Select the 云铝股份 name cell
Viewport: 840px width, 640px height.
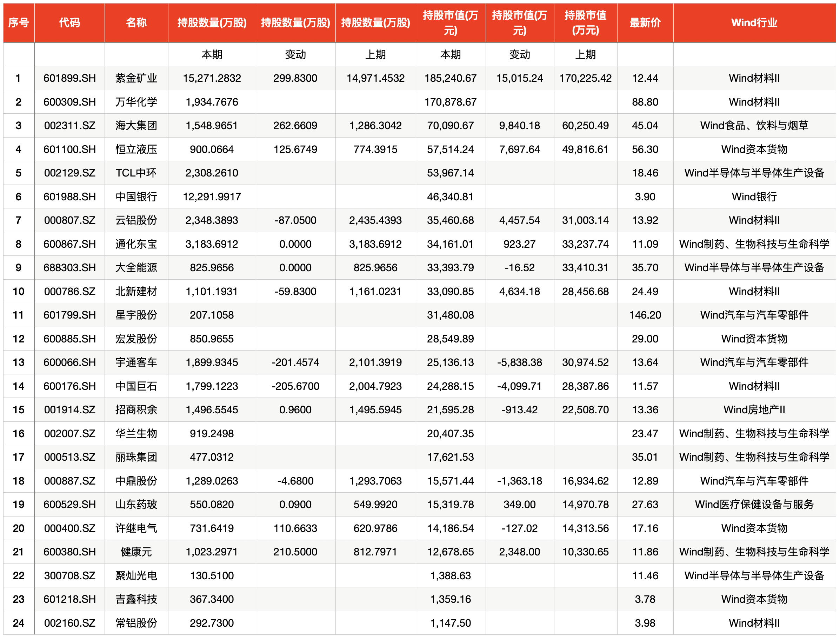136,221
